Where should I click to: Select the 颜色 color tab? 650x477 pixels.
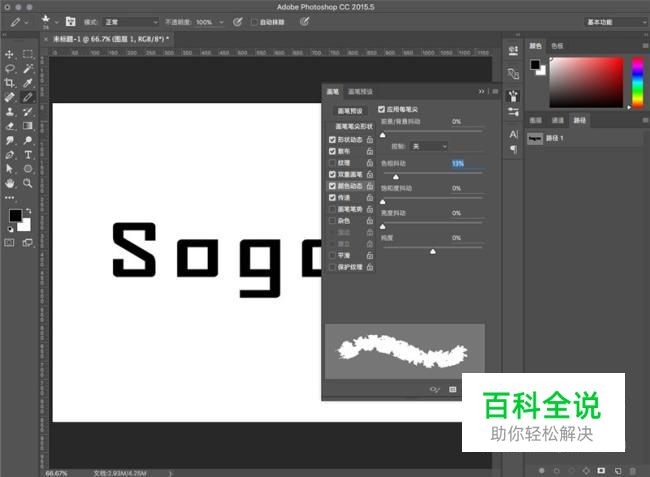click(x=535, y=46)
